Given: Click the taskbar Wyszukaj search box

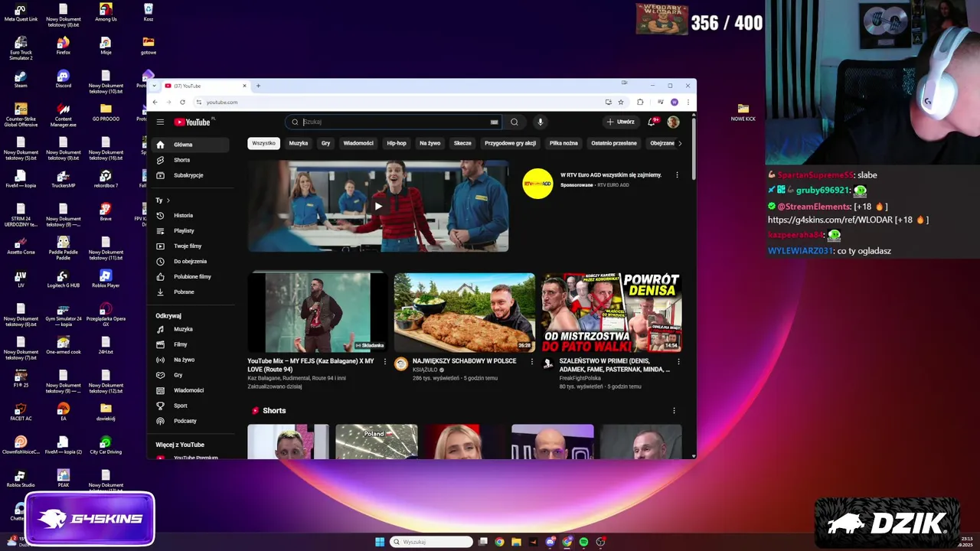Looking at the screenshot, I should coord(431,542).
